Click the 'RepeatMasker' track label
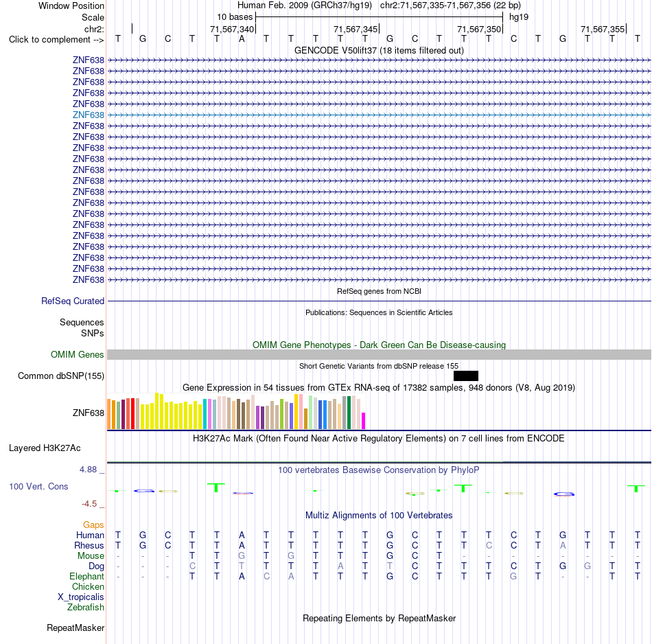The width and height of the screenshot is (652, 644). click(x=75, y=628)
